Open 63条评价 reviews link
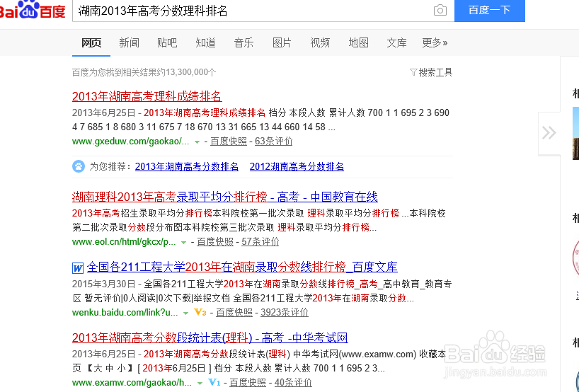 click(274, 142)
